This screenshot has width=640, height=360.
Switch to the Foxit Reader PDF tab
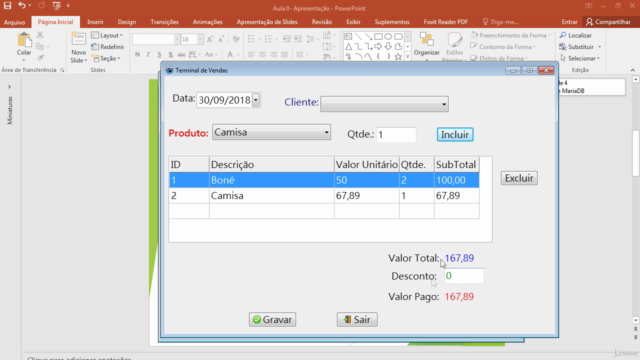pyautogui.click(x=445, y=22)
